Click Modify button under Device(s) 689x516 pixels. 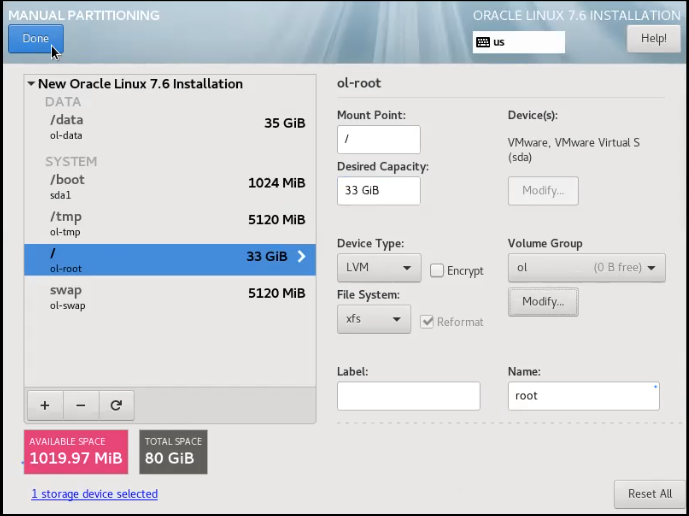[x=543, y=191]
